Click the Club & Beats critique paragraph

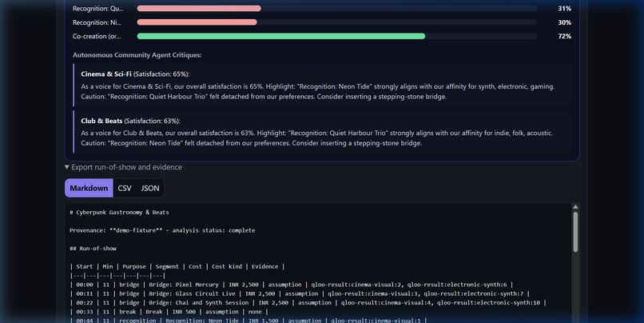pyautogui.click(x=316, y=138)
